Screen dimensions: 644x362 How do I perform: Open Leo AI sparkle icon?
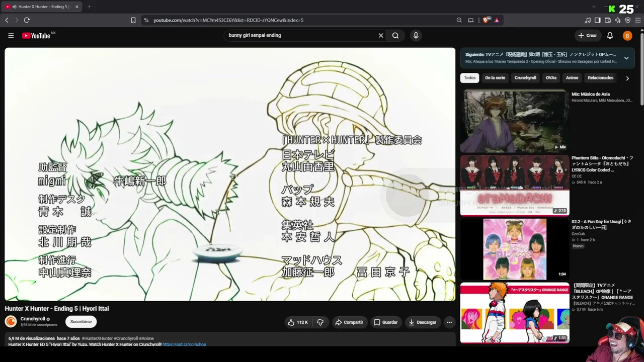click(x=618, y=20)
